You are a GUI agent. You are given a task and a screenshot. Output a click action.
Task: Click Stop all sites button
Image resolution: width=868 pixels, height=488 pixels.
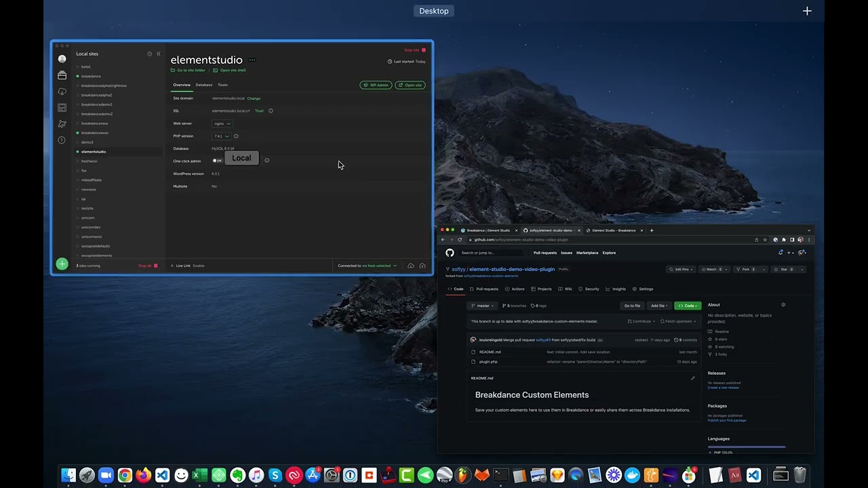[x=148, y=266]
